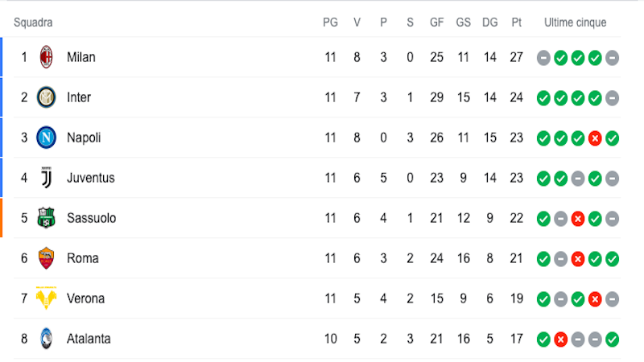
Task: Click the Atalanta club logo
Action: (47, 338)
